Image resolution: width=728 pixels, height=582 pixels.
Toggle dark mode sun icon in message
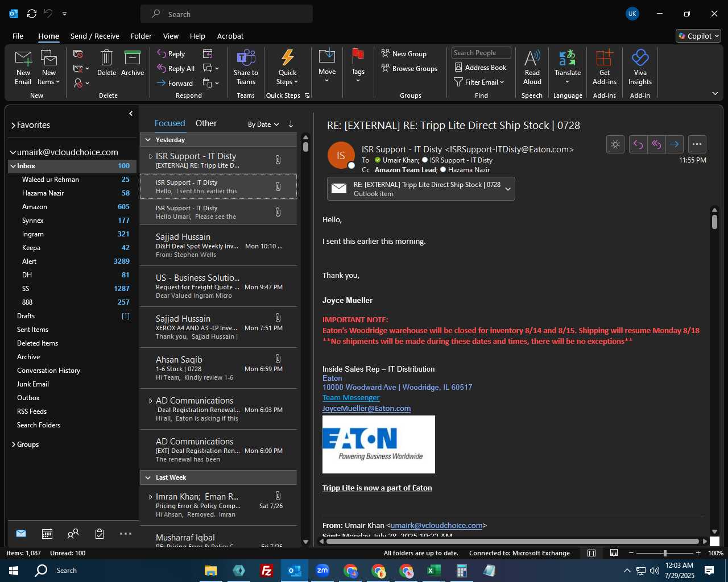tap(615, 144)
